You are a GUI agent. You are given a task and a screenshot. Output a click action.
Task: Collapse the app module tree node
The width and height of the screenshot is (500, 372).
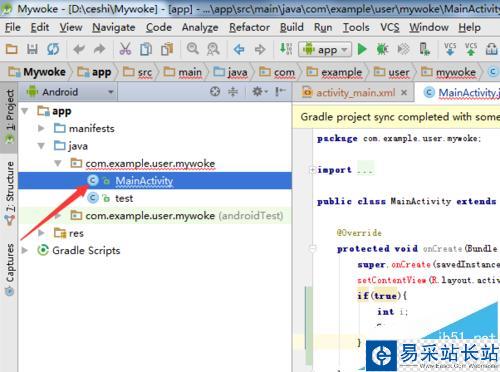[25, 111]
